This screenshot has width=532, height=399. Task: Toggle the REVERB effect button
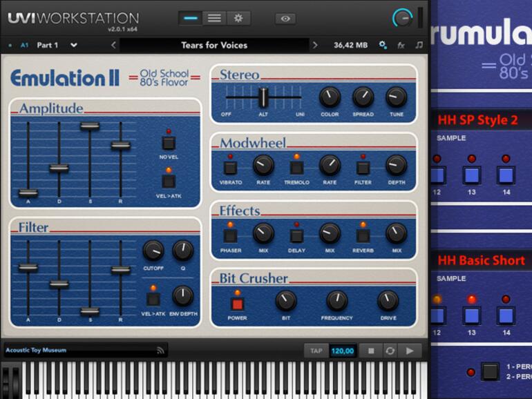[x=363, y=236]
